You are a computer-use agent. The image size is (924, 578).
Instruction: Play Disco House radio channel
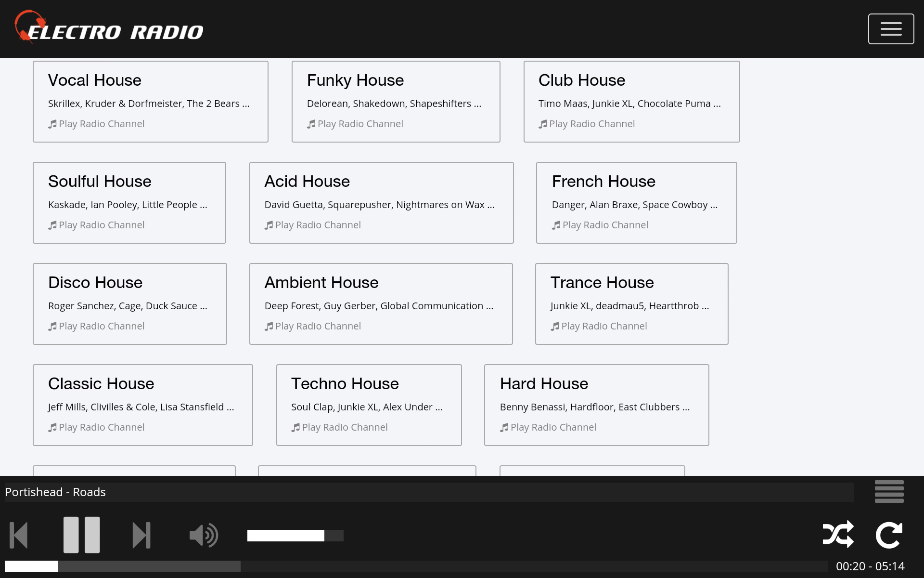coord(96,326)
